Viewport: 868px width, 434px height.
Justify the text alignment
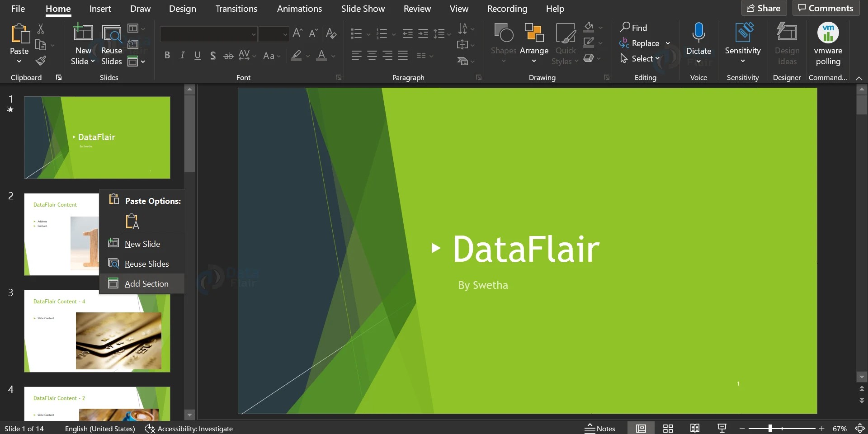pyautogui.click(x=403, y=56)
